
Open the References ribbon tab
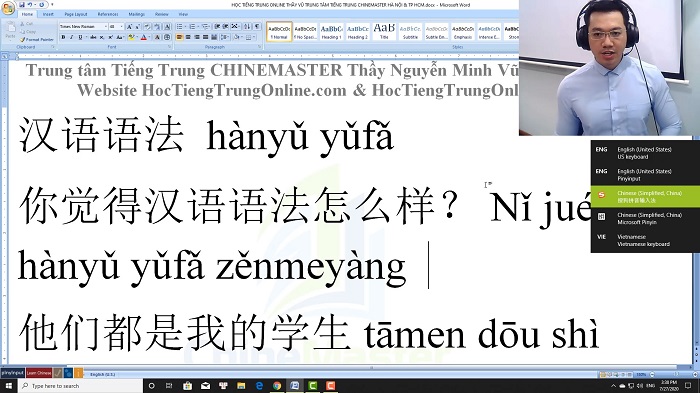coord(108,14)
